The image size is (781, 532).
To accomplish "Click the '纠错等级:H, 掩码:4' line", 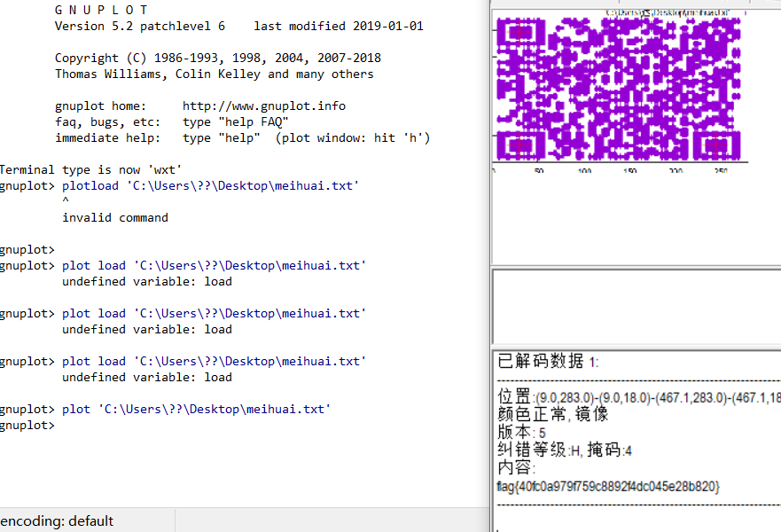I will 565,450.
